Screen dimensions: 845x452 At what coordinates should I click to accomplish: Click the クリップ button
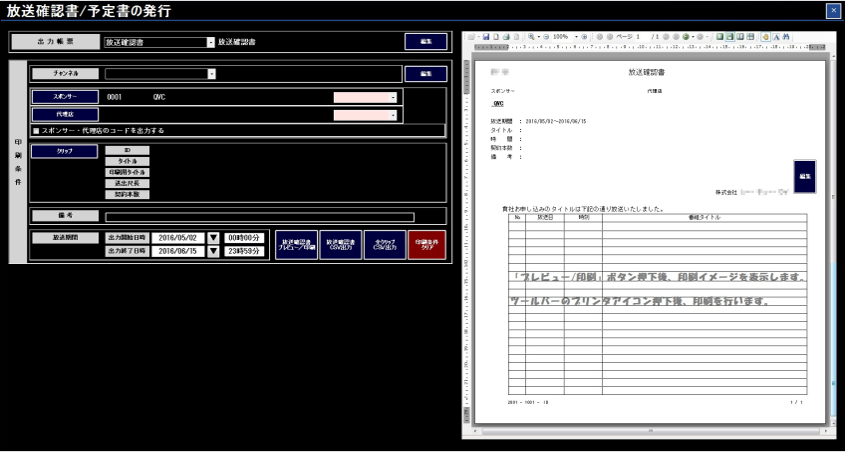65,151
